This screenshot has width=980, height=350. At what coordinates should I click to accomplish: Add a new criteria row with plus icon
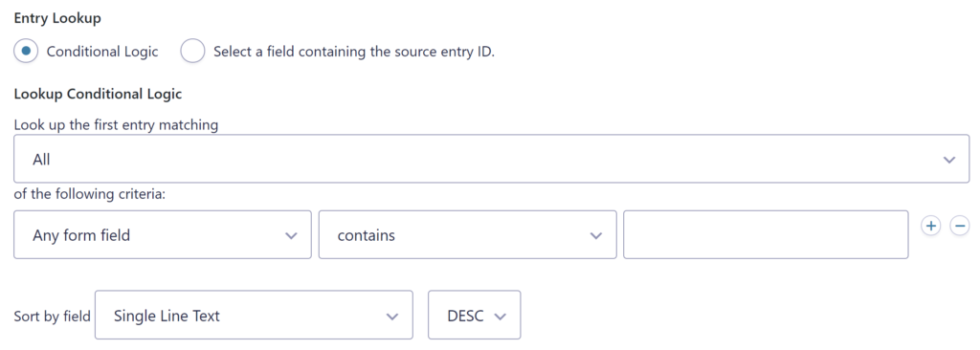[x=930, y=226]
